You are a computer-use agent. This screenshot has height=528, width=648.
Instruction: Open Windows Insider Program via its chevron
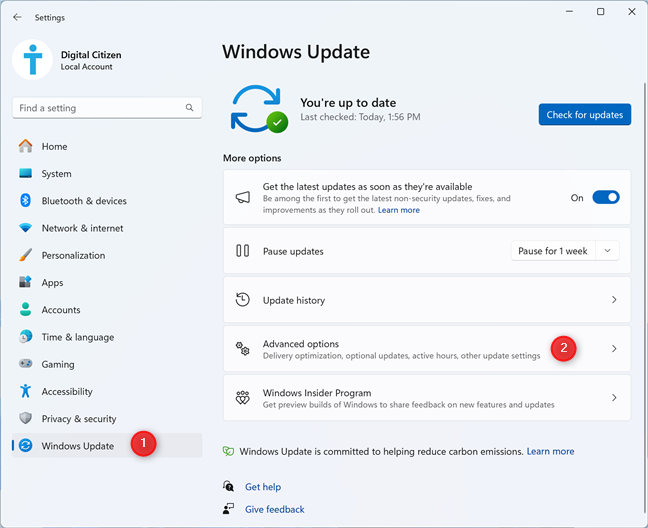point(614,397)
